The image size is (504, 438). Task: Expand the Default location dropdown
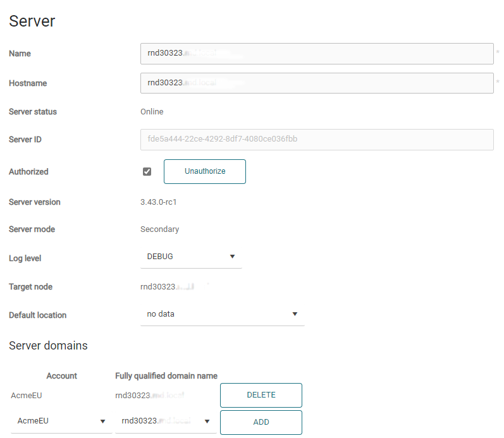coord(222,314)
